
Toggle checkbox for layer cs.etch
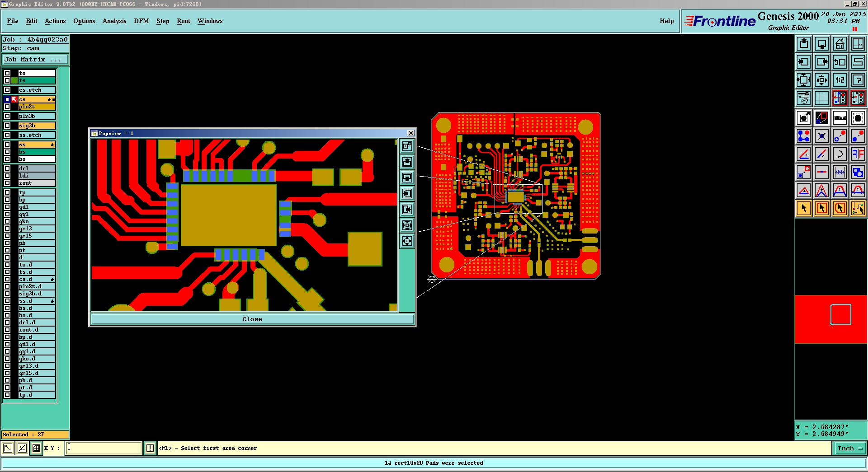[7, 90]
